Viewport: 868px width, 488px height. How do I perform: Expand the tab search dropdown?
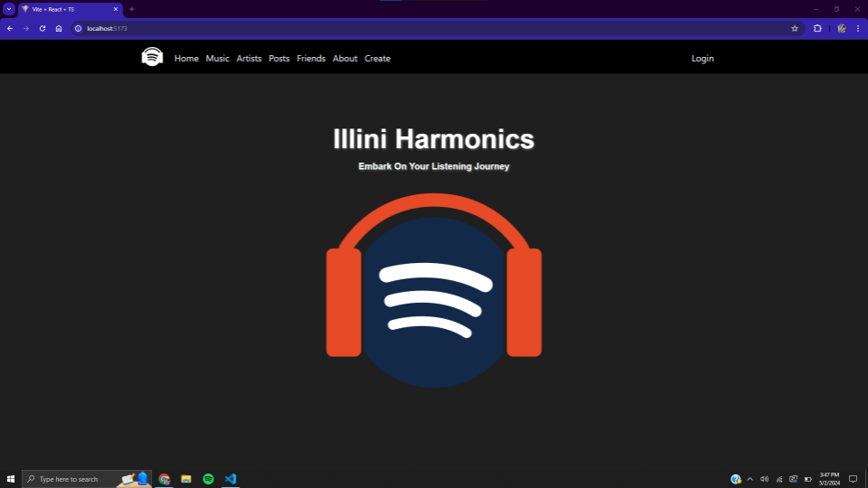(x=9, y=9)
